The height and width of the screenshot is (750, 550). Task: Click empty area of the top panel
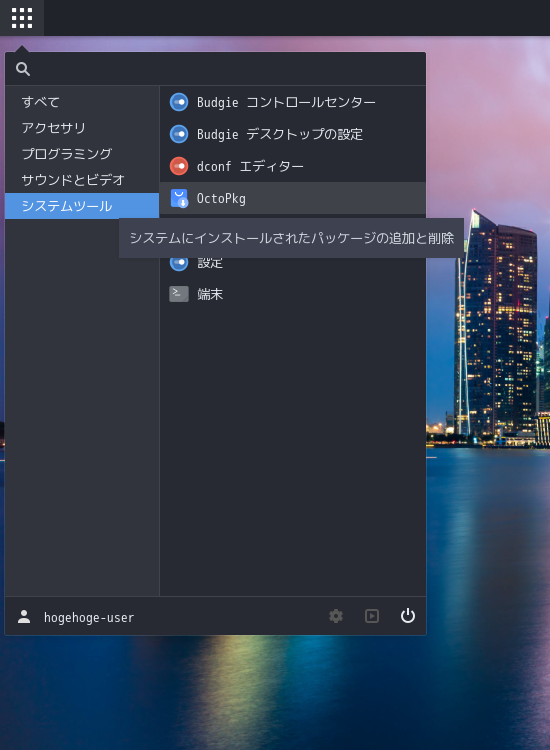(297, 18)
